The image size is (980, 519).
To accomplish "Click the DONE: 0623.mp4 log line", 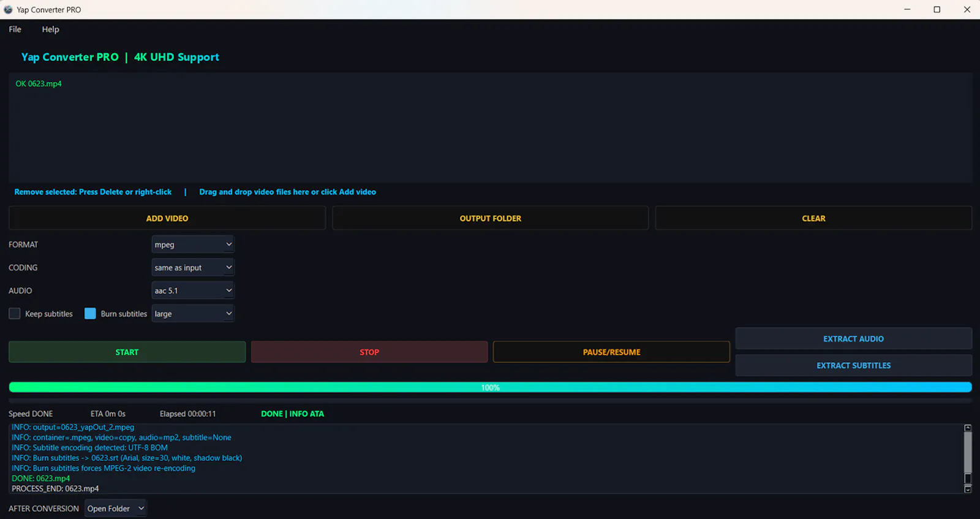I will pos(41,479).
